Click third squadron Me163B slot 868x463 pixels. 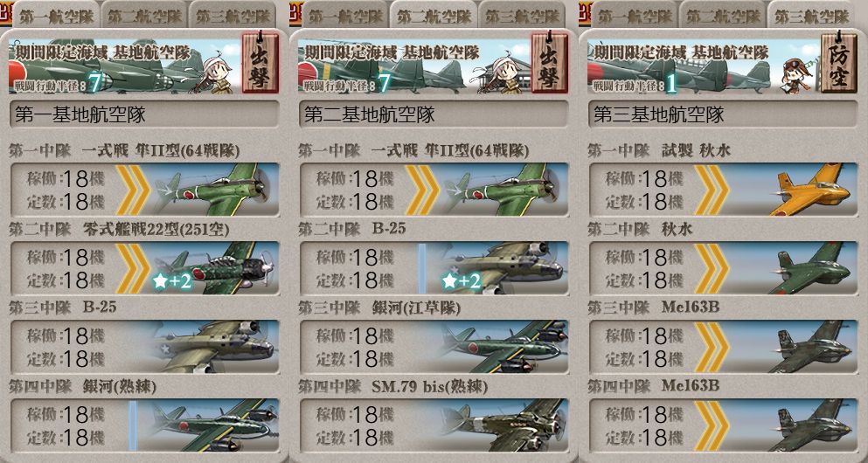point(724,347)
